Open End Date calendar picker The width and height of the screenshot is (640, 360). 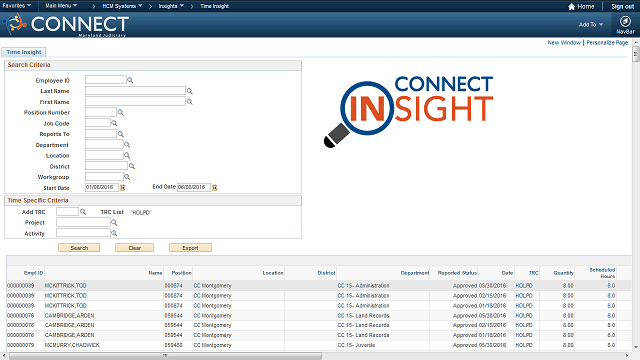(214, 187)
